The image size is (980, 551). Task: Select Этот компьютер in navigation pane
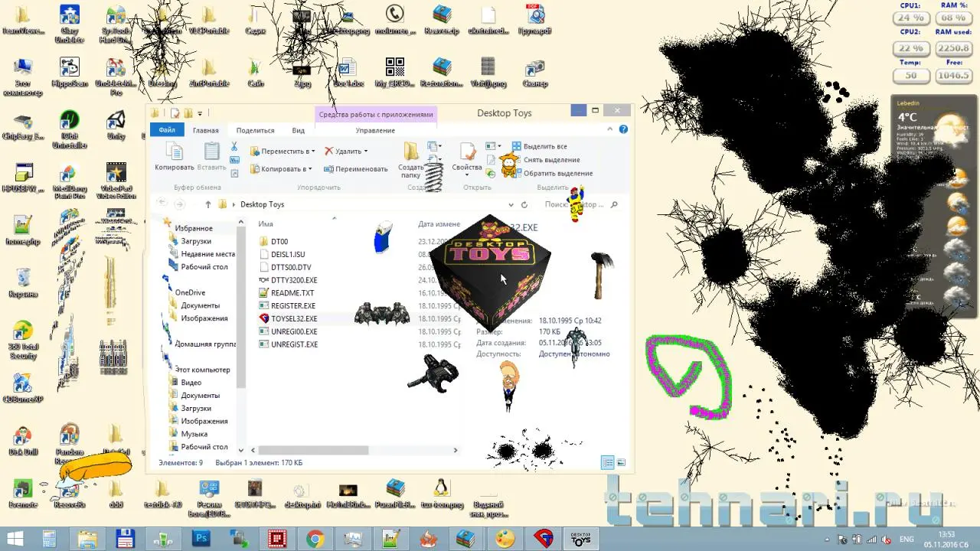click(x=202, y=370)
